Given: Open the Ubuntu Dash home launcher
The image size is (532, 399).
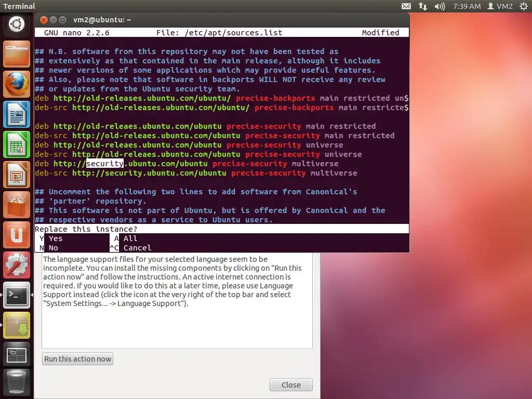Looking at the screenshot, I should pyautogui.click(x=16, y=24).
